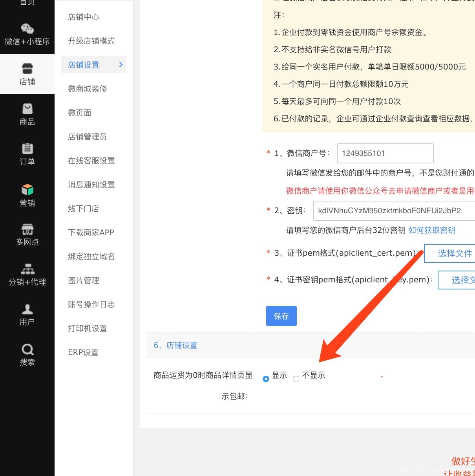Click 选择文件 for apiclient_cert.pem
Screen dimensions: 475x476
tap(450, 253)
